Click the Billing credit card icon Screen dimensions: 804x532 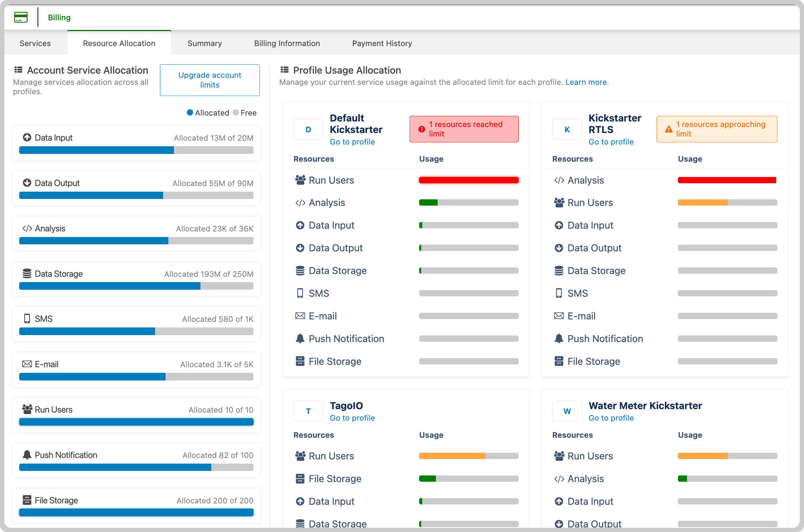pyautogui.click(x=21, y=17)
